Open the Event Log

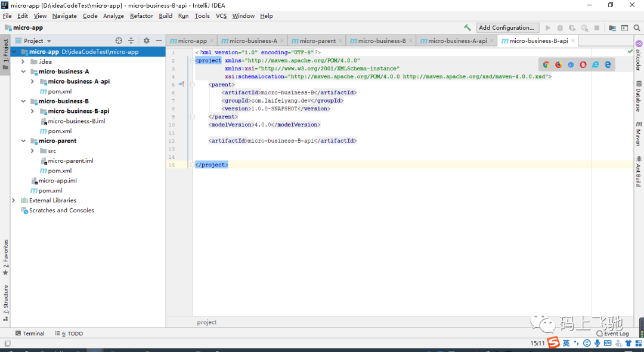[x=613, y=334]
